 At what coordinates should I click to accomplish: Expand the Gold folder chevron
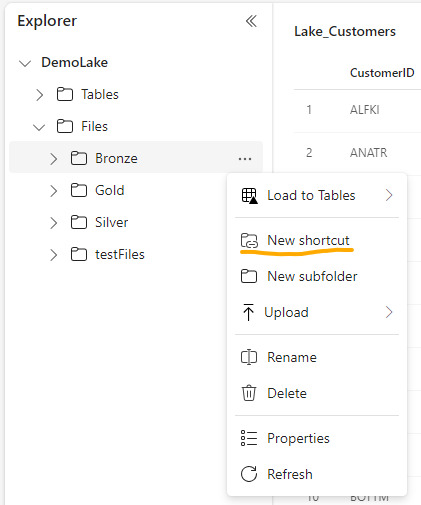pyautogui.click(x=53, y=191)
